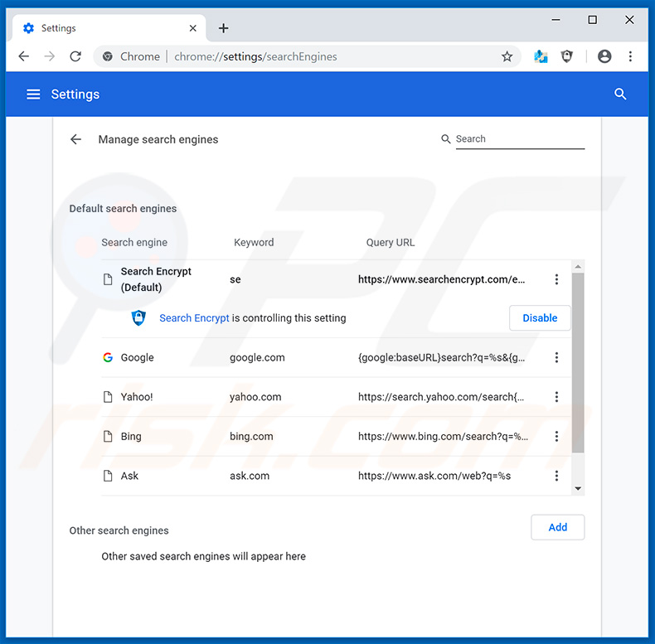This screenshot has height=644, width=655.
Task: Open new tab with plus button
Action: click(224, 28)
